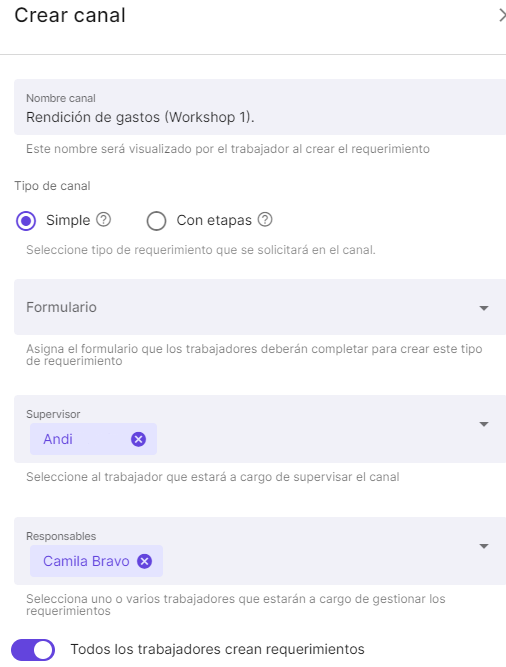Expand the Responsables dropdown arrow
Image resolution: width=506 pixels, height=667 pixels.
click(483, 546)
